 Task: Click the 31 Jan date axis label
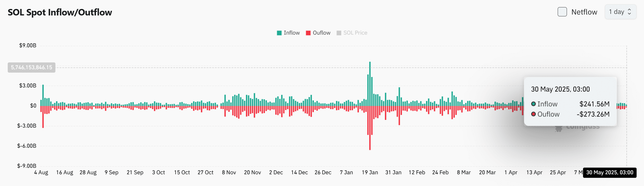coord(393,172)
